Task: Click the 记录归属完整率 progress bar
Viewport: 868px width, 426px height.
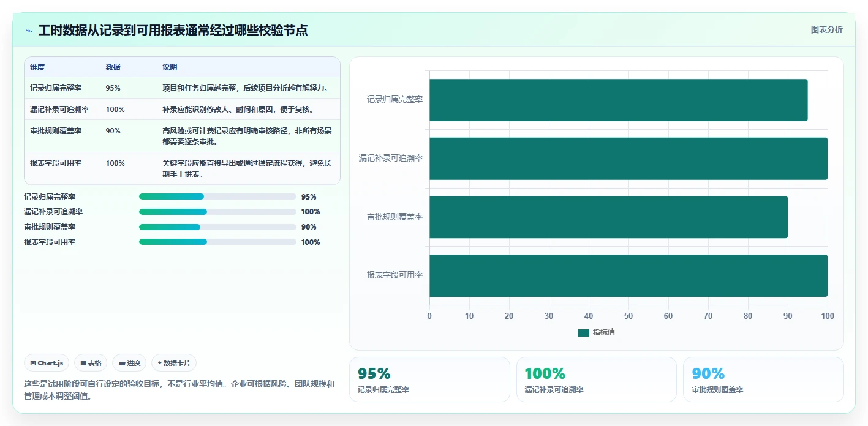Action: click(217, 196)
